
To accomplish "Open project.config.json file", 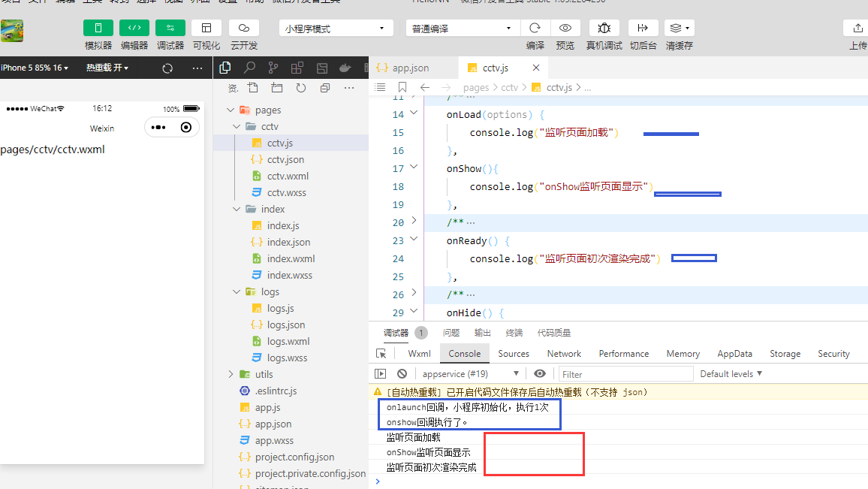I will [294, 457].
